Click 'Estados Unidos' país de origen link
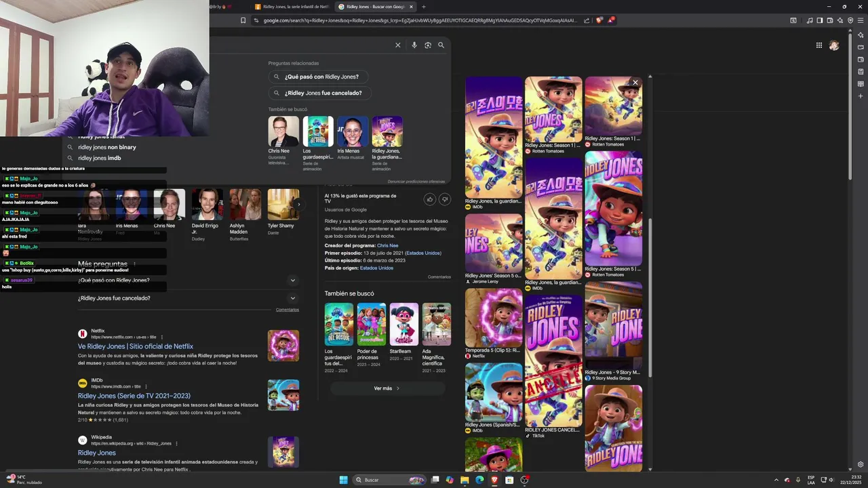 click(376, 268)
